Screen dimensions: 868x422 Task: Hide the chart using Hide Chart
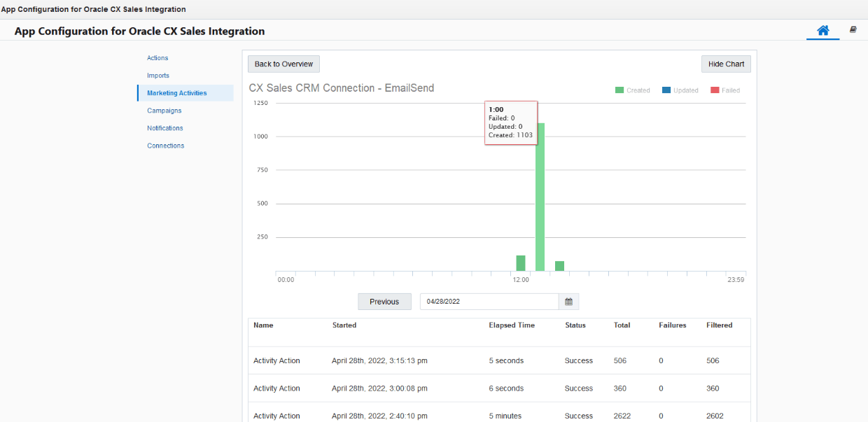coord(726,64)
